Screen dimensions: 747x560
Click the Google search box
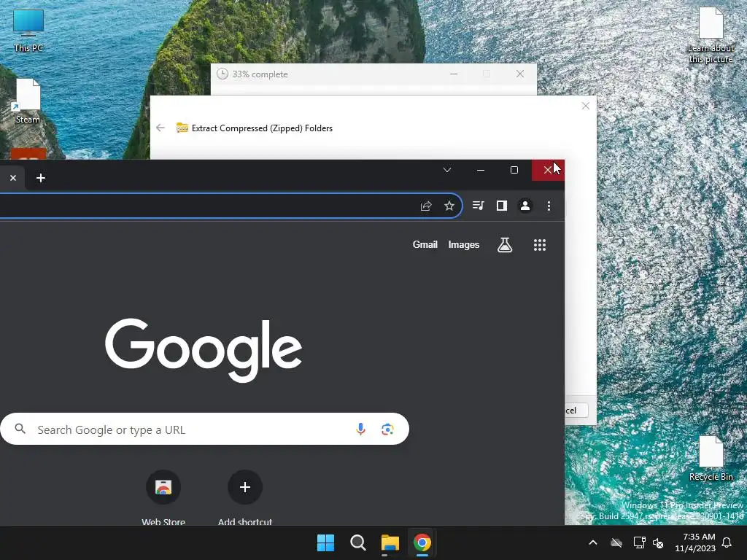pos(205,429)
